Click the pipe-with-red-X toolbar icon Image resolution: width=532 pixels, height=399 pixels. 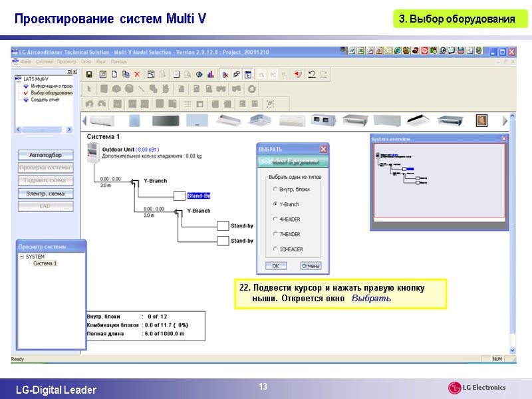point(225,74)
